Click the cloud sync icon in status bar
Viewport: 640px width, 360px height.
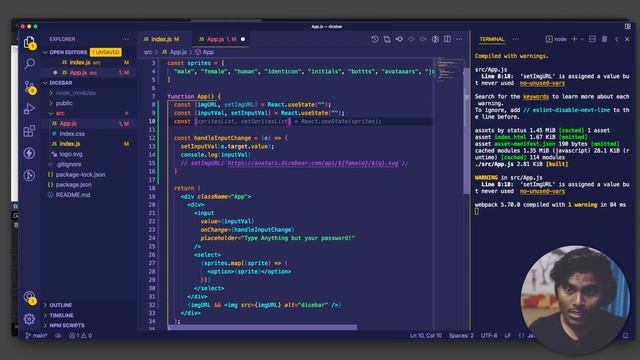coord(58,336)
